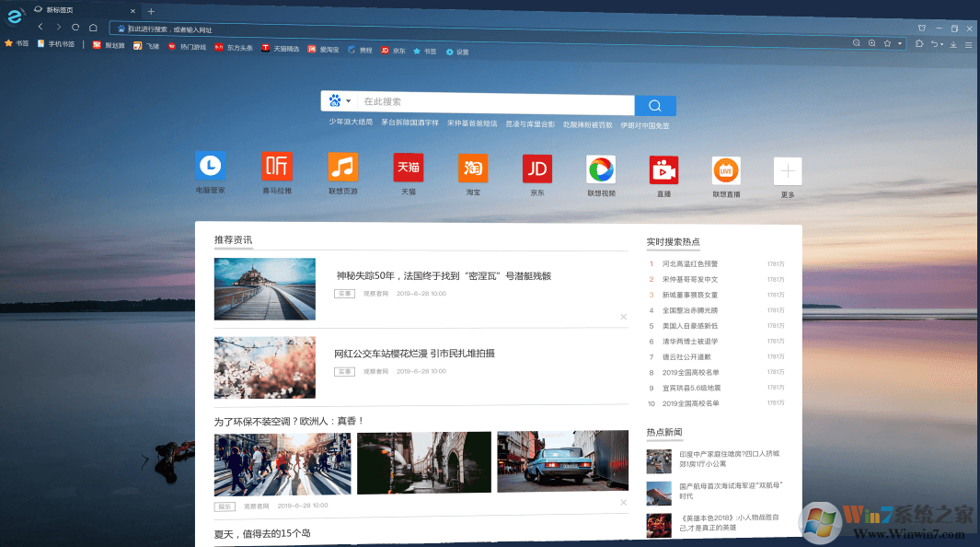Open the article 神秘失踪50年 about submarine wreck

[444, 275]
